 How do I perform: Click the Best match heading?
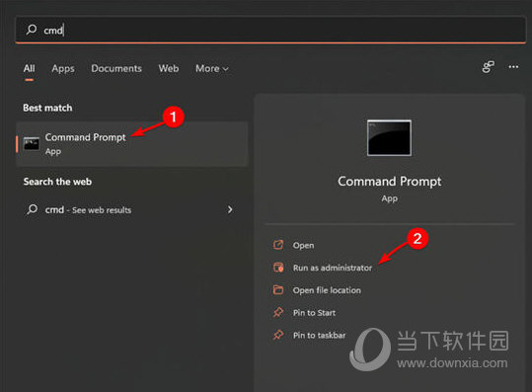coord(47,108)
